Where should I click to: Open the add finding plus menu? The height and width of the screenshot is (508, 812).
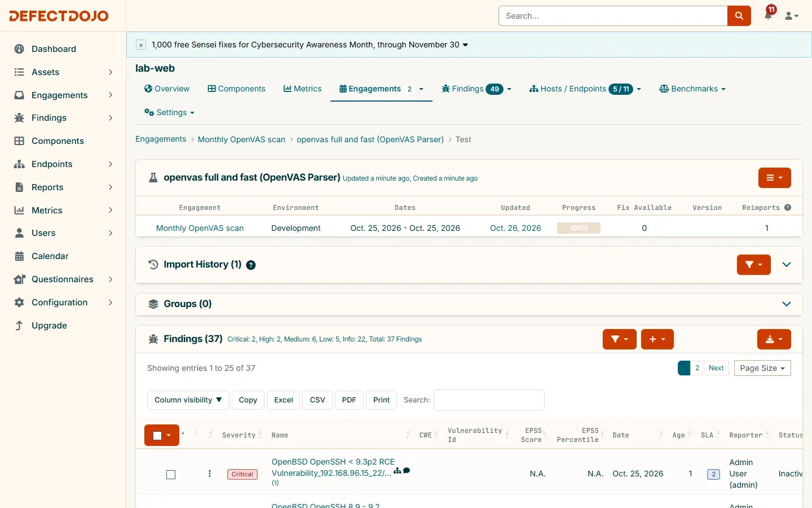(x=657, y=339)
